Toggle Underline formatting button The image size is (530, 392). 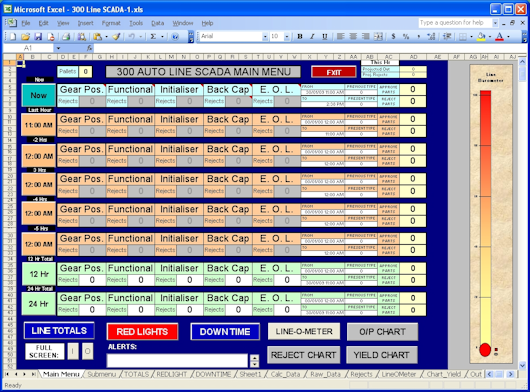pos(324,36)
